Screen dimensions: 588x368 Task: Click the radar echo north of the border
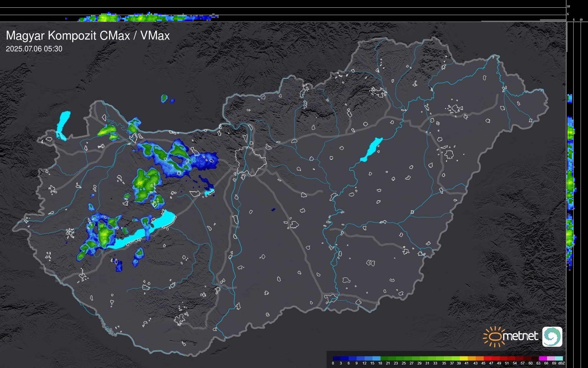pyautogui.click(x=164, y=98)
